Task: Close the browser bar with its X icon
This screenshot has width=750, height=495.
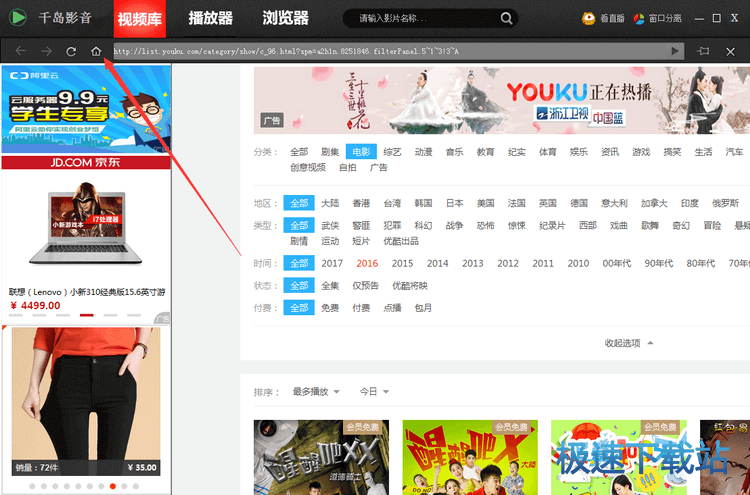Action: tap(730, 51)
